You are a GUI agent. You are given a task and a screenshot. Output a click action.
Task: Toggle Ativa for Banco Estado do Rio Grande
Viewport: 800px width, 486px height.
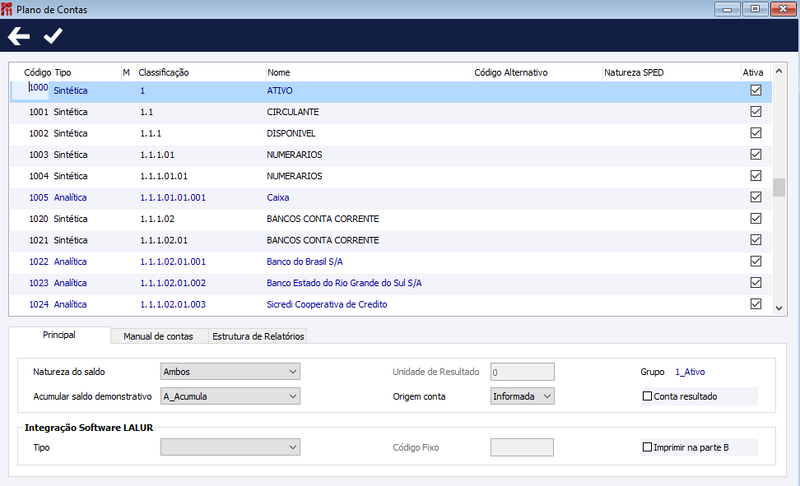tap(756, 283)
